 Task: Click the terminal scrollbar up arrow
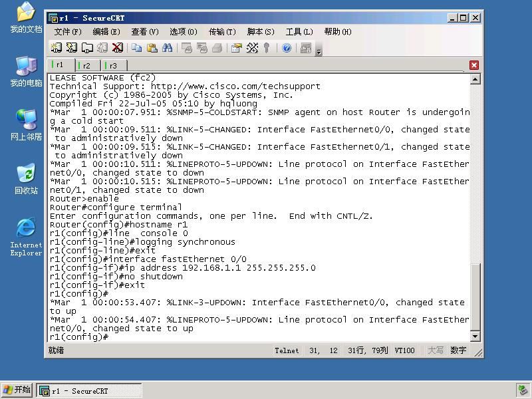(475, 79)
